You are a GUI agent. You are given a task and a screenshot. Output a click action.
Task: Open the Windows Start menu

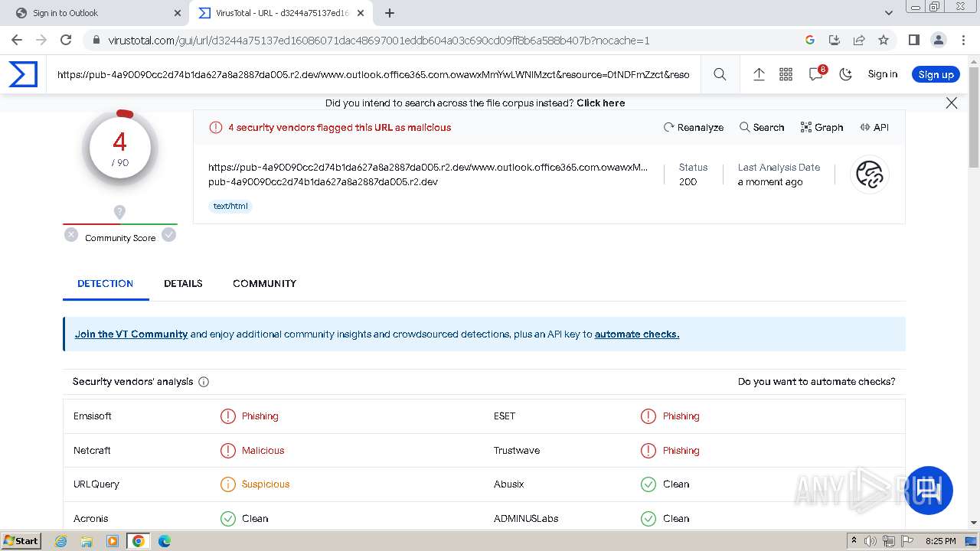point(21,540)
